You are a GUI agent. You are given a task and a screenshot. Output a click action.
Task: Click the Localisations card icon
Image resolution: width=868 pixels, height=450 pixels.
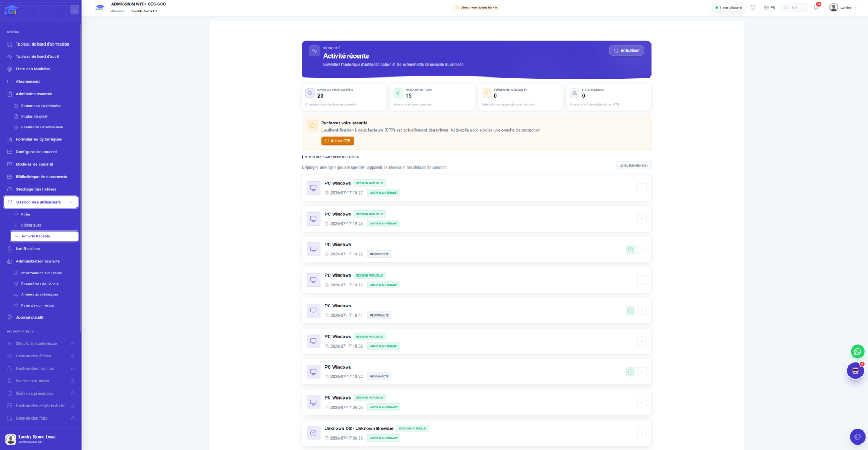(575, 93)
